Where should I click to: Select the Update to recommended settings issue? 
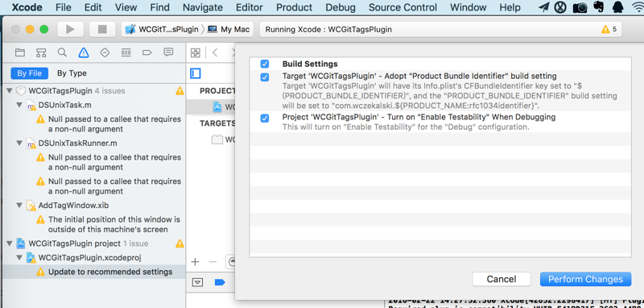[x=94, y=272]
